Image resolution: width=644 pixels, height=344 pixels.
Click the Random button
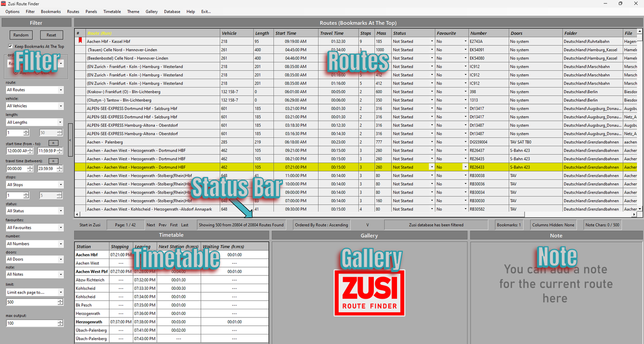coord(21,35)
